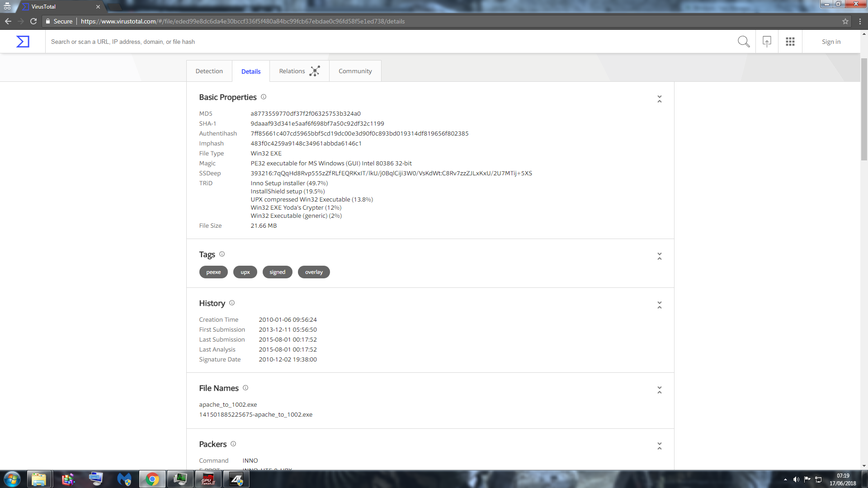
Task: Switch to the Detection tab
Action: coord(209,71)
